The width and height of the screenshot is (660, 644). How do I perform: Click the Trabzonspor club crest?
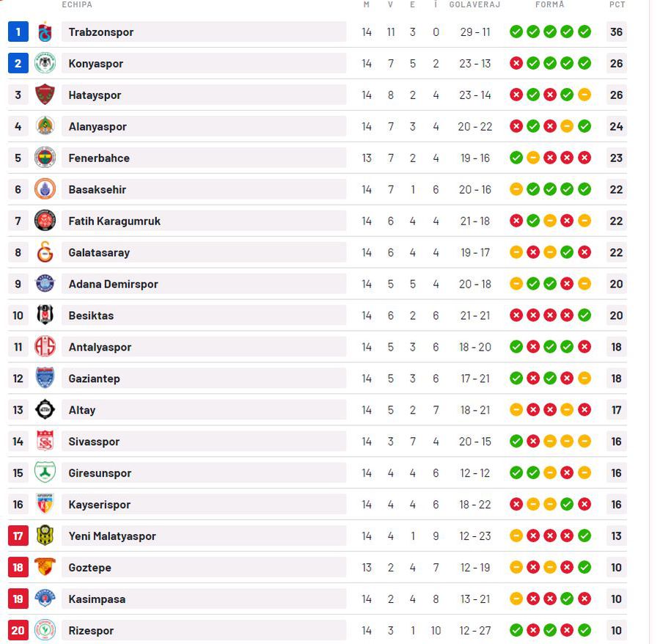(45, 32)
